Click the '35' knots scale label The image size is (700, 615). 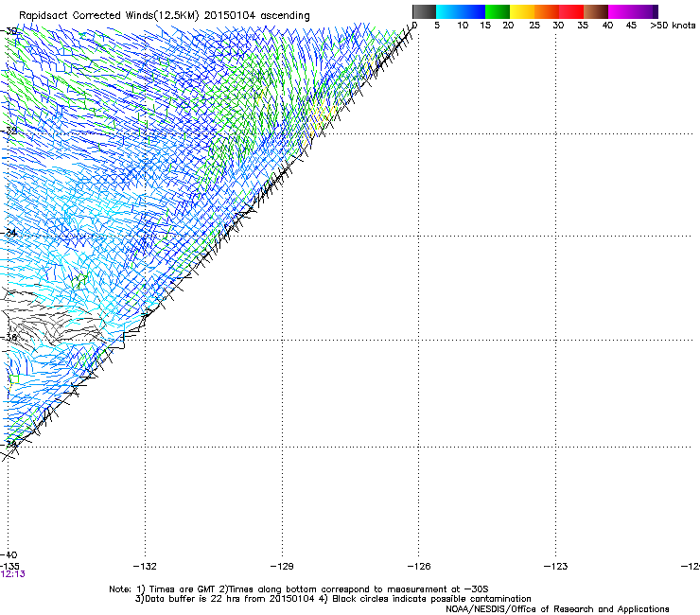[583, 26]
